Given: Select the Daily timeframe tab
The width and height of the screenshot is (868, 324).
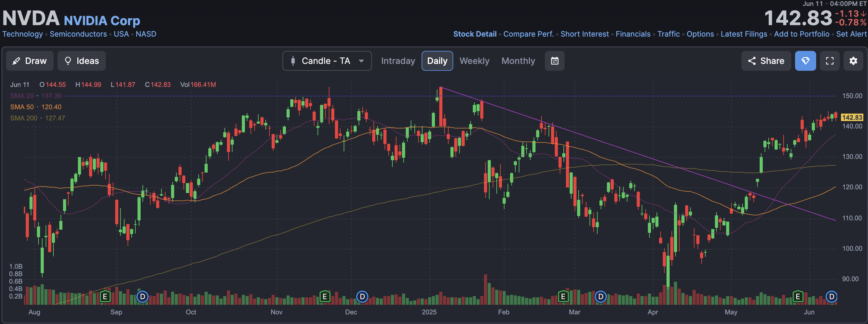Looking at the screenshot, I should tap(437, 61).
